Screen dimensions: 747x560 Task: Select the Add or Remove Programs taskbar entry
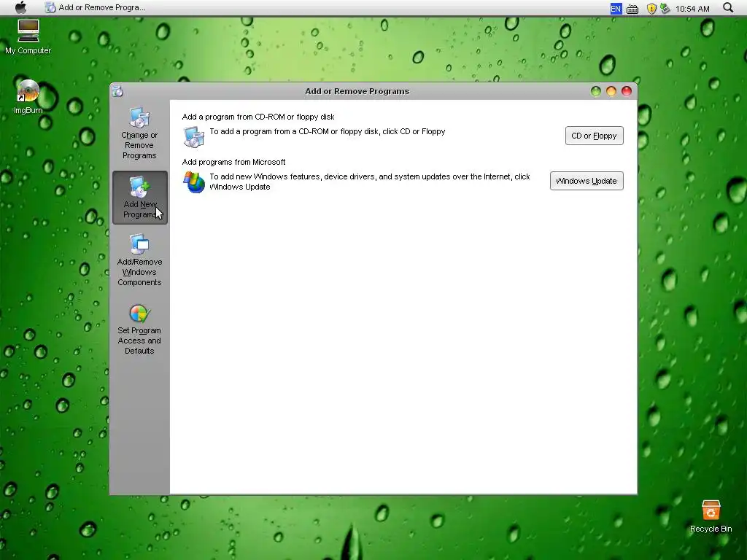pyautogui.click(x=96, y=7)
